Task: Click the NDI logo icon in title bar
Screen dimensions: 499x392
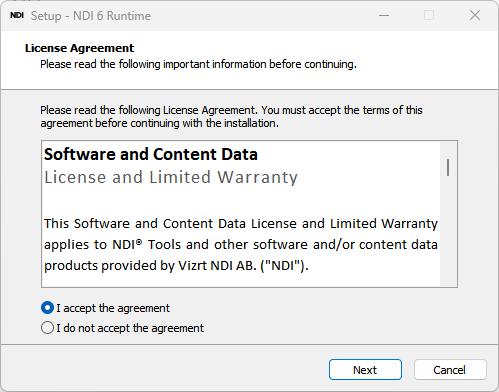Action: pyautogui.click(x=17, y=15)
